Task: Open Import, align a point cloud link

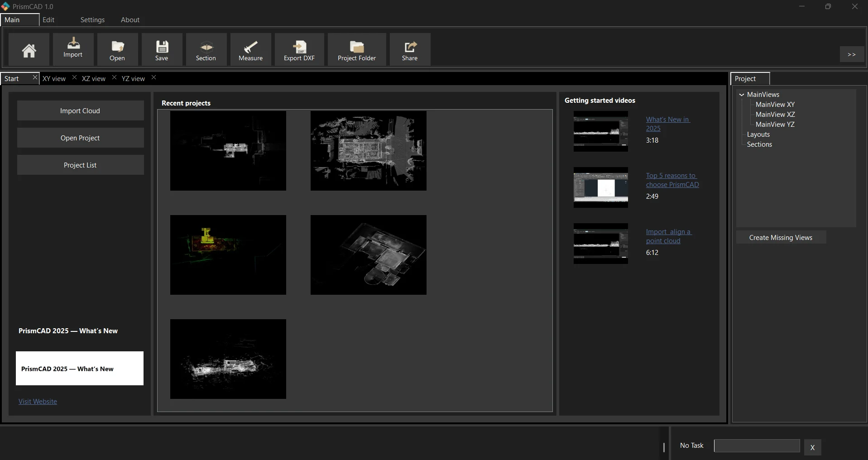Action: pos(669,236)
